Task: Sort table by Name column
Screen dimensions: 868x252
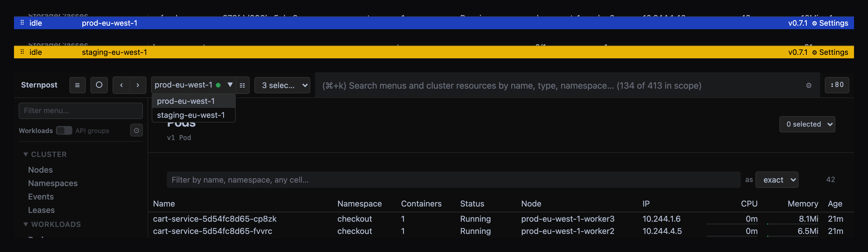Action: click(x=164, y=204)
